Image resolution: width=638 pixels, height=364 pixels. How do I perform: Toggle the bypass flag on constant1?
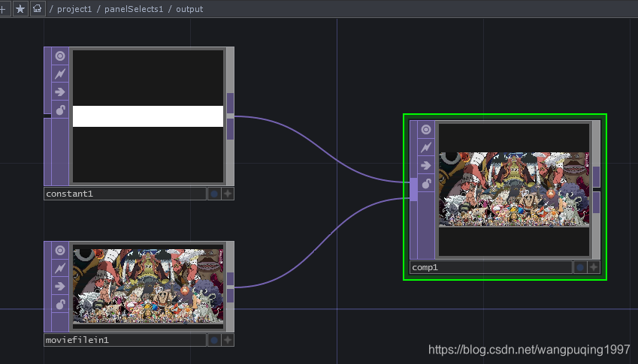tap(60, 74)
